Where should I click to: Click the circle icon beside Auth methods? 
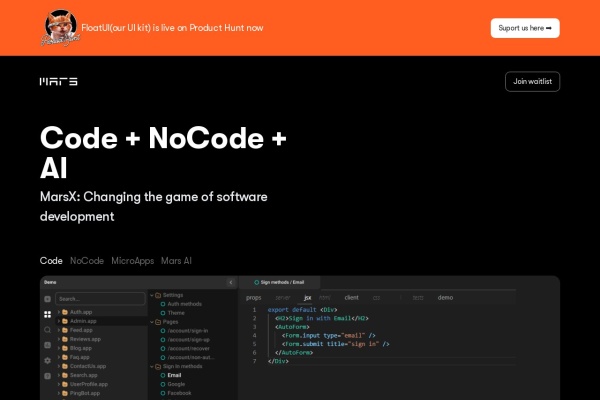tap(163, 304)
